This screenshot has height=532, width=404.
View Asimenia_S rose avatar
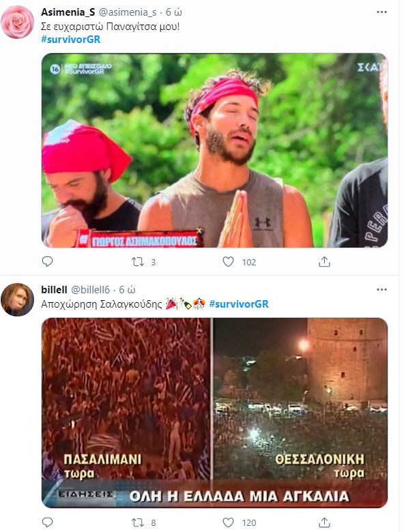[x=17, y=22]
